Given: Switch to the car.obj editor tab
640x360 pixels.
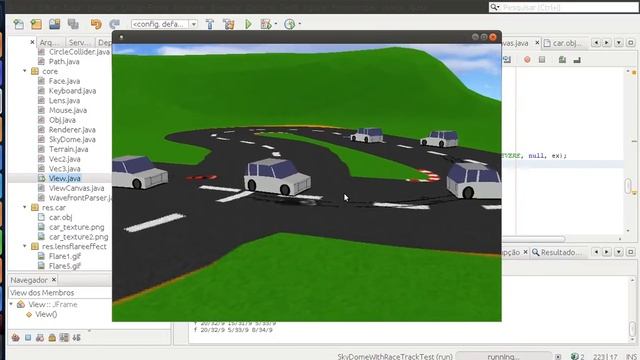Looking at the screenshot, I should 566,43.
